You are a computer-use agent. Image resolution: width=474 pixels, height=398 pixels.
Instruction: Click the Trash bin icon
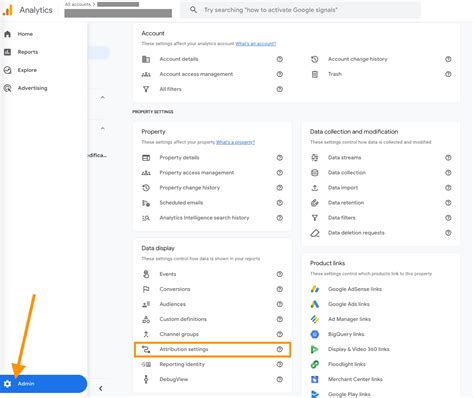(x=315, y=74)
